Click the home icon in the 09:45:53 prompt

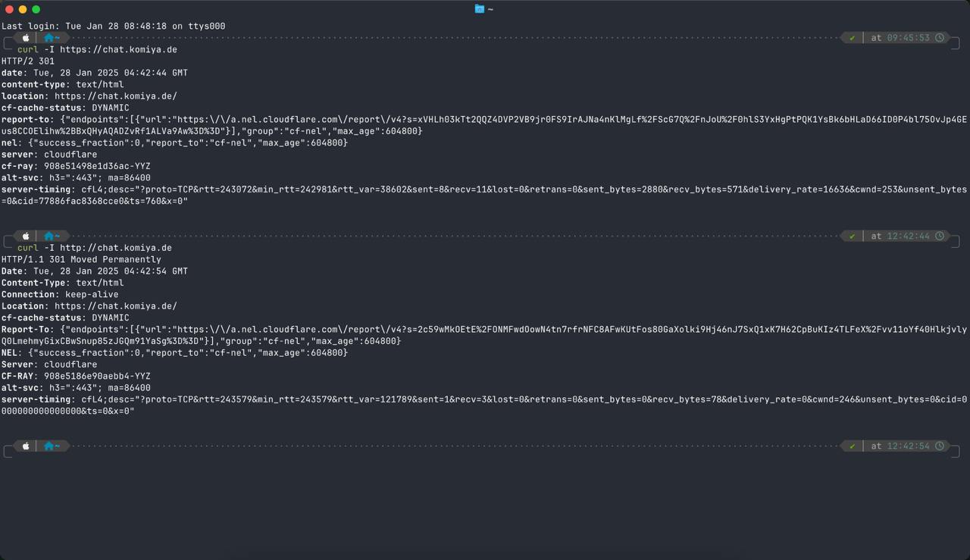pyautogui.click(x=49, y=38)
